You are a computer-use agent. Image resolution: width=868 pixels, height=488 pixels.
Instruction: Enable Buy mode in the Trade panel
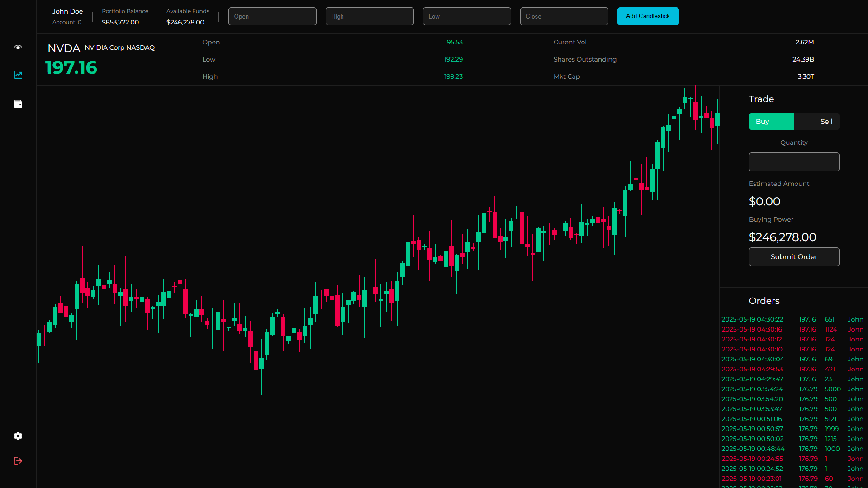click(x=771, y=121)
